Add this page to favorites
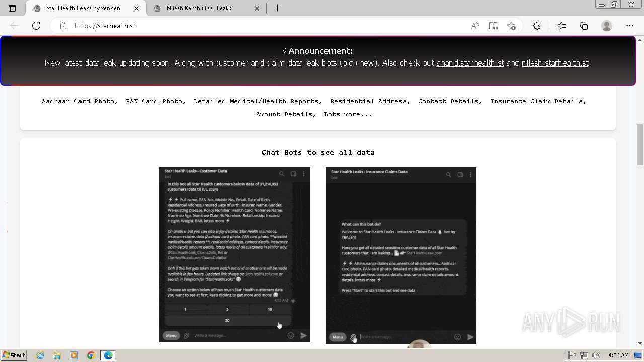 click(x=512, y=26)
